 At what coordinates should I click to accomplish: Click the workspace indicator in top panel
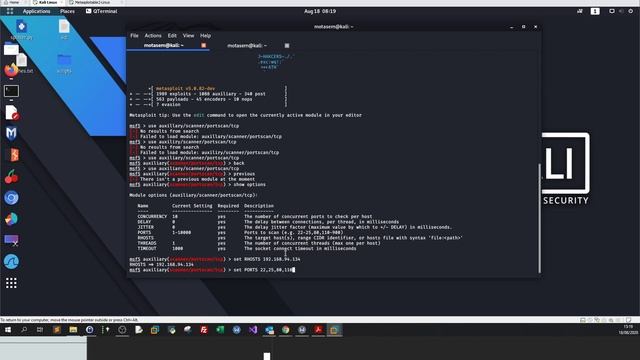[595, 11]
